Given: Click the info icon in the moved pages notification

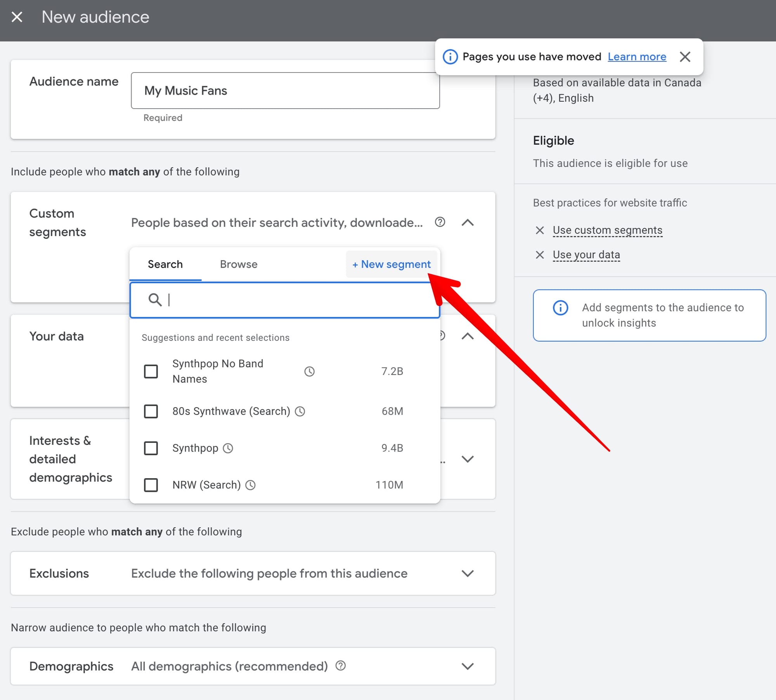Looking at the screenshot, I should coord(450,57).
